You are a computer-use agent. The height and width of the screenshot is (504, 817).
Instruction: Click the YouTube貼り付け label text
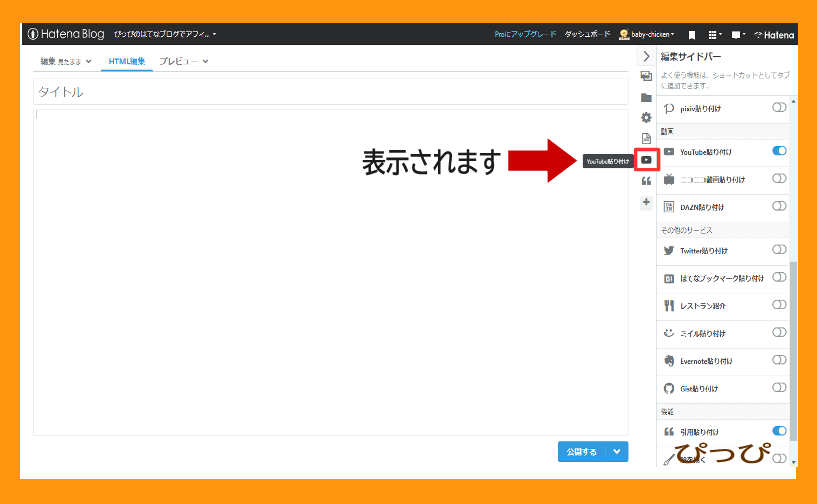click(705, 152)
